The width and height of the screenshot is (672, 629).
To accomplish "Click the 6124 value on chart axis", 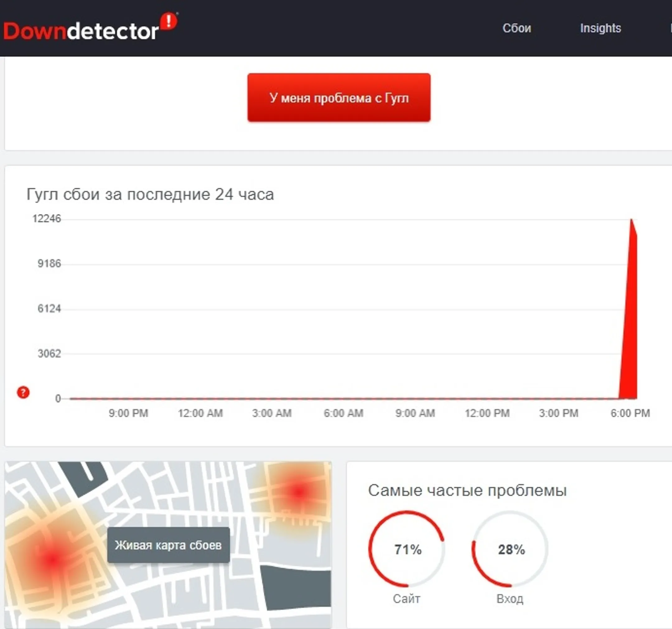I will point(49,309).
